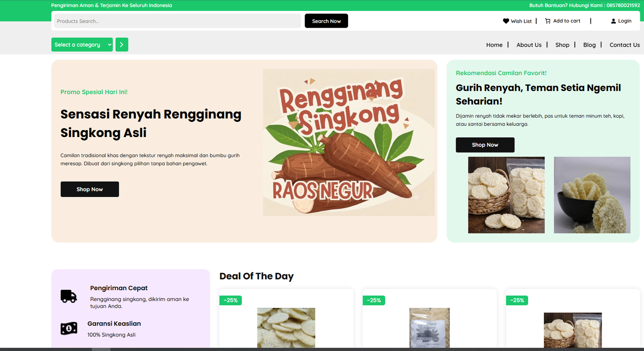
Task: Click the Butuh Bantuan phone number text
Action: pyautogui.click(x=584, y=5)
